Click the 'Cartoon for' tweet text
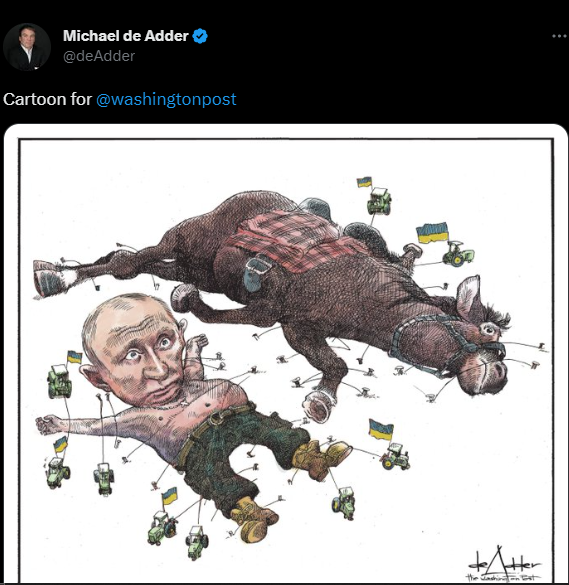569x585 pixels. (x=47, y=99)
